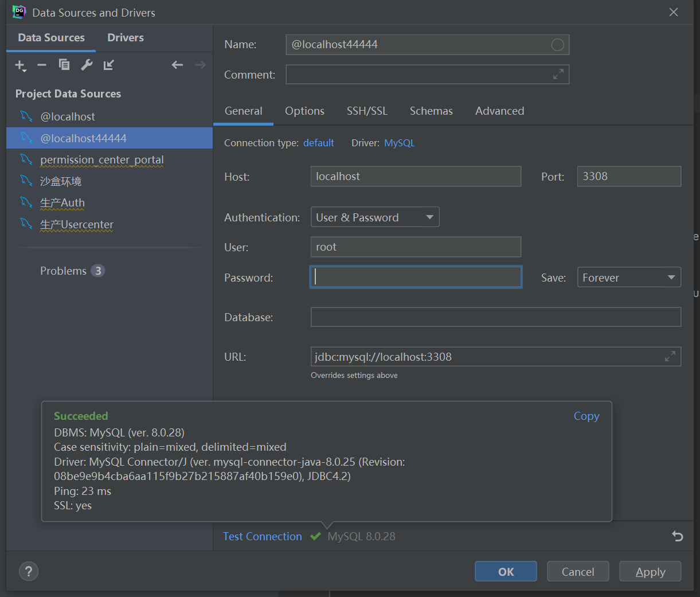Screen dimensions: 700x597
Task: Change connection type via default link
Action: click(x=319, y=143)
